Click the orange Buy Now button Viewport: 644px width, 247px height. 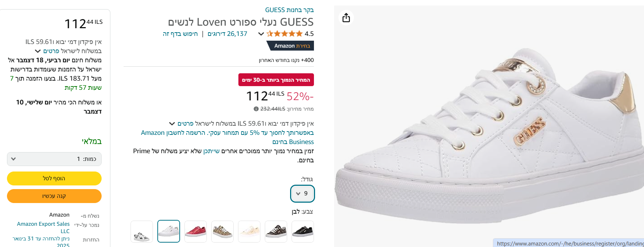(x=54, y=196)
